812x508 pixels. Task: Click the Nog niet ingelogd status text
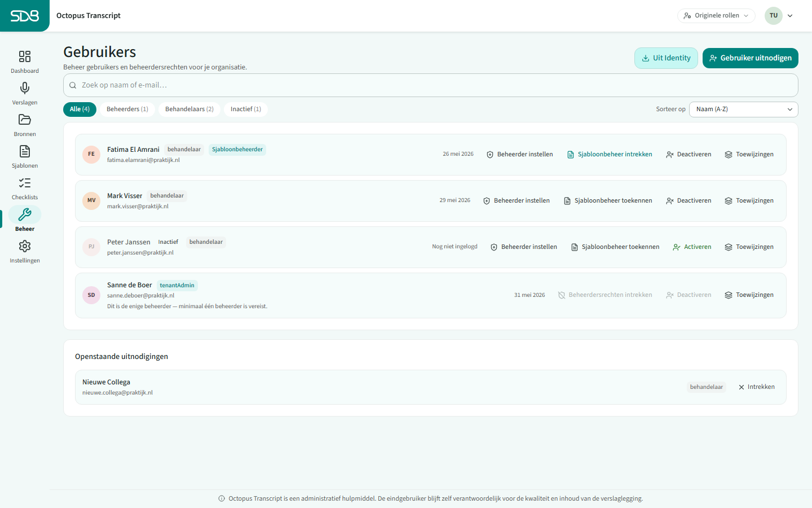(454, 247)
